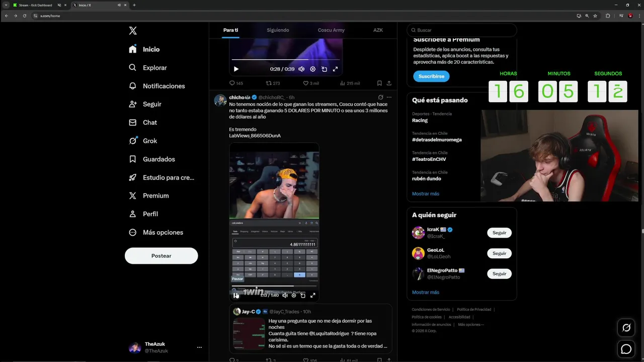Click the Suscribirse premium button
The width and height of the screenshot is (644, 362).
point(431,76)
